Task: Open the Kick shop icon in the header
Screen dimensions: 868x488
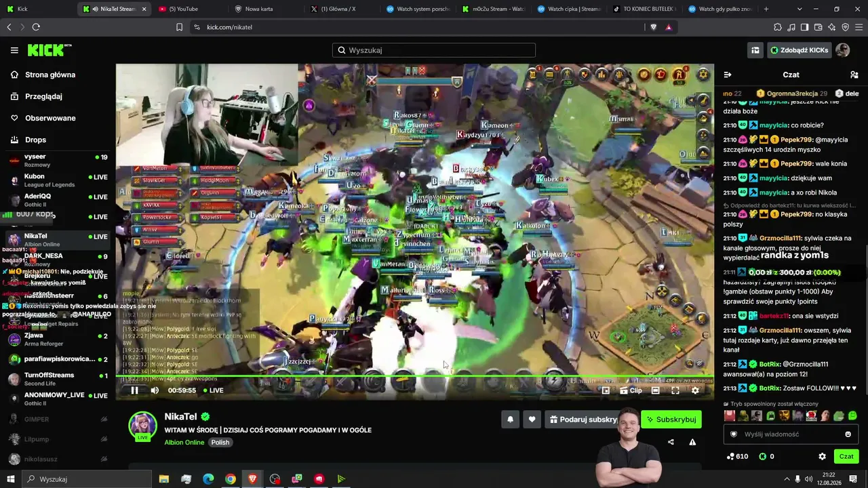Action: tap(755, 50)
